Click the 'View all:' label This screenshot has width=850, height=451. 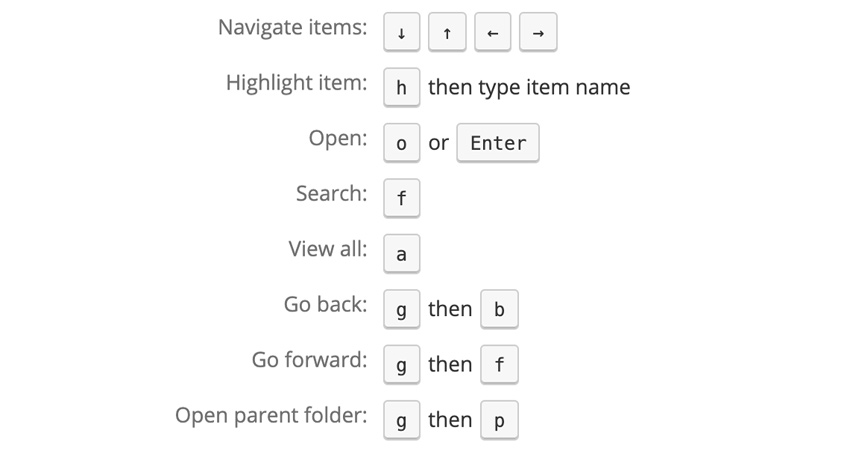(x=328, y=249)
